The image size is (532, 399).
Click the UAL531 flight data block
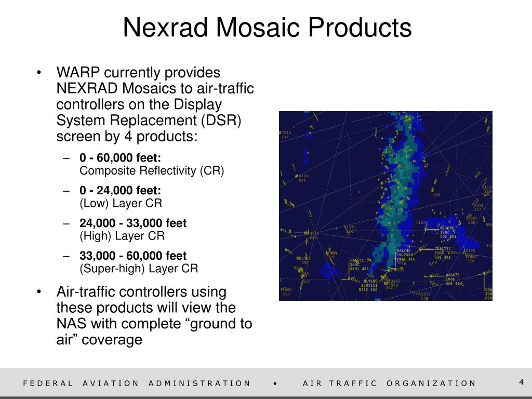click(359, 264)
